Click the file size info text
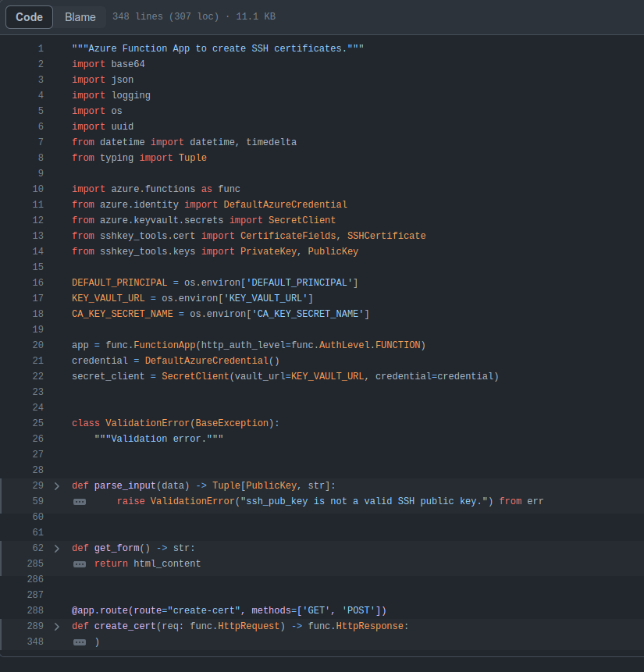Image resolution: width=644 pixels, height=672 pixels. point(194,17)
